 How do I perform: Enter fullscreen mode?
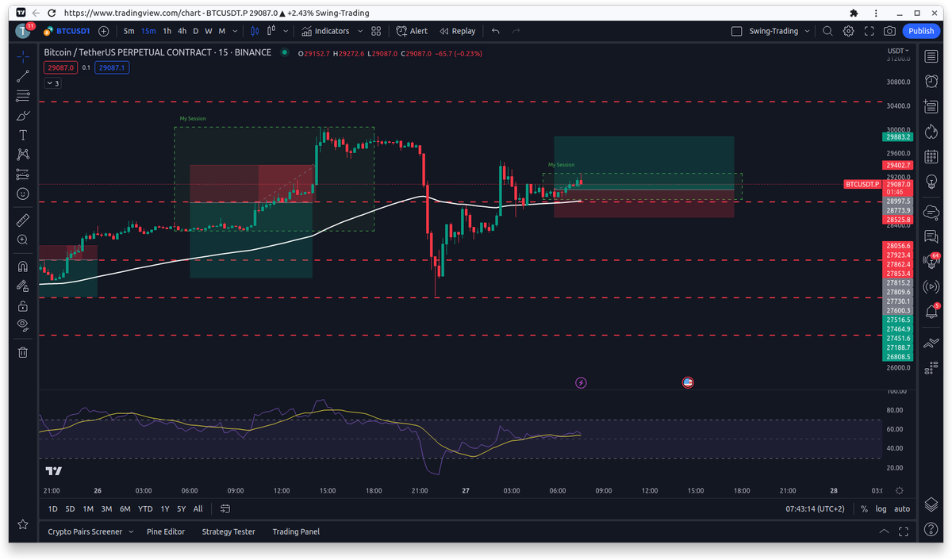pyautogui.click(x=869, y=31)
